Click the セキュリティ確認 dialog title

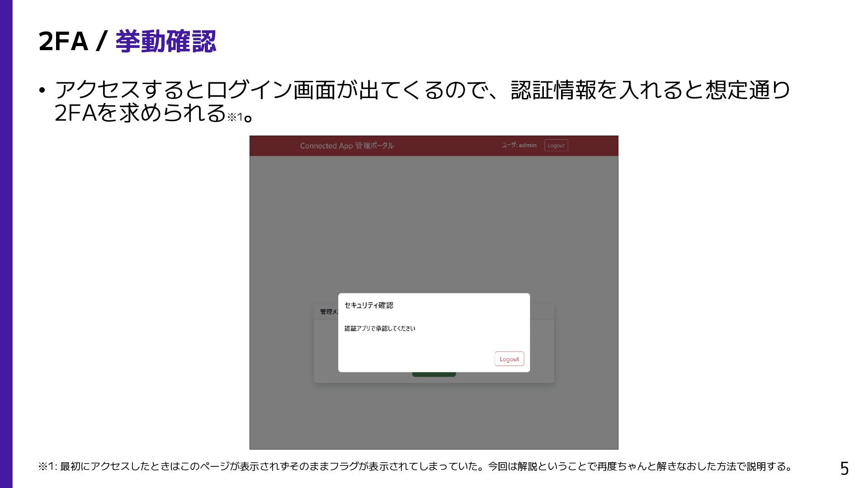pos(369,305)
